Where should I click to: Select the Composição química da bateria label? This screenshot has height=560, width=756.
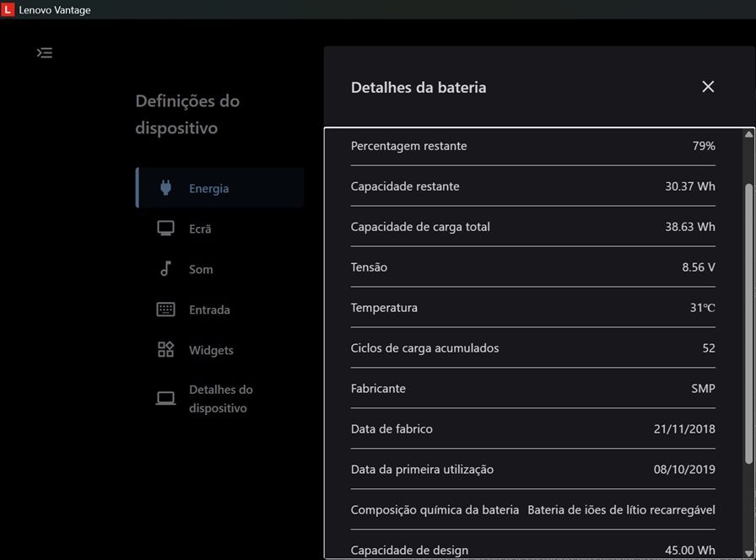coord(435,510)
